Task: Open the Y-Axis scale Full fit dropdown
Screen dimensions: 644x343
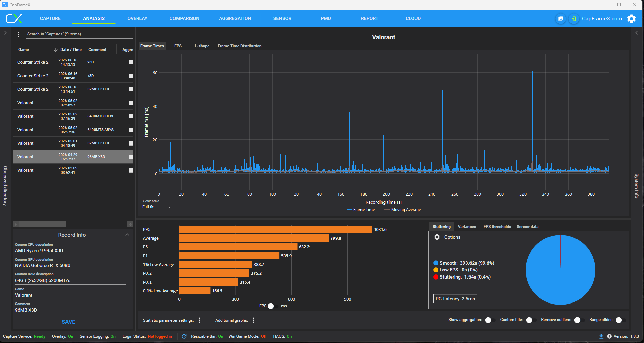Action: point(157,207)
